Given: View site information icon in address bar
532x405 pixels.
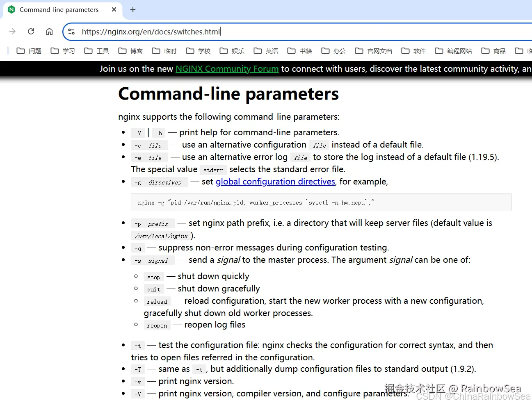Looking at the screenshot, I should (71, 32).
